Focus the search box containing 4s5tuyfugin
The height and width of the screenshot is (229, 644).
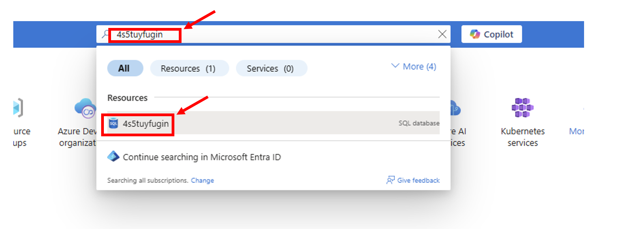pyautogui.click(x=272, y=34)
